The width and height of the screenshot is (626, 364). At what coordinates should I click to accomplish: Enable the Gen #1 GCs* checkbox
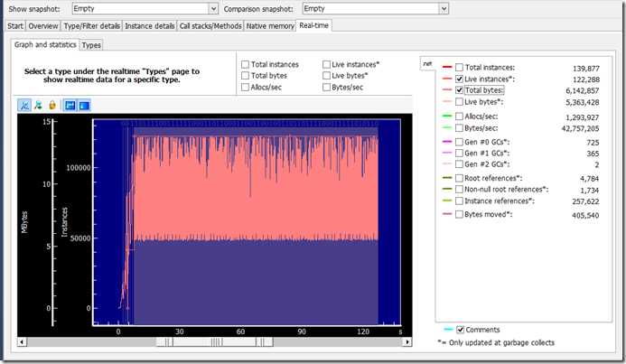[x=459, y=154]
